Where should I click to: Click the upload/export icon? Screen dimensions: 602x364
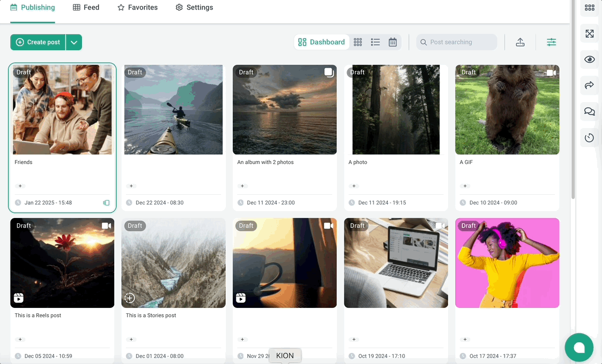point(520,42)
